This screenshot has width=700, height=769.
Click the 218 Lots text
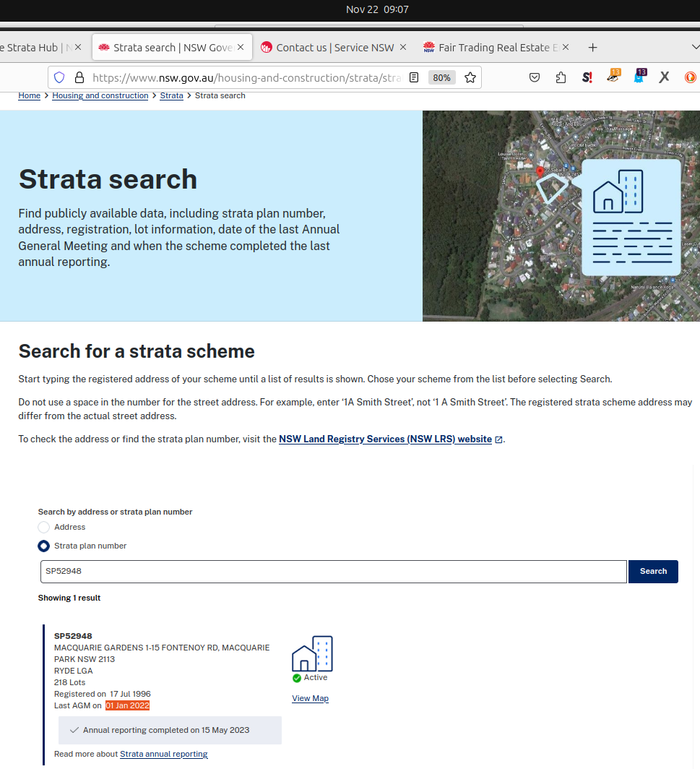coord(69,682)
